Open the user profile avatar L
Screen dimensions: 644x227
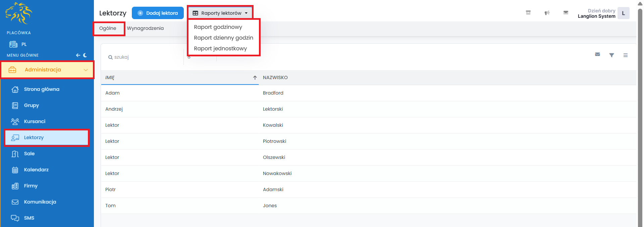[x=623, y=13]
